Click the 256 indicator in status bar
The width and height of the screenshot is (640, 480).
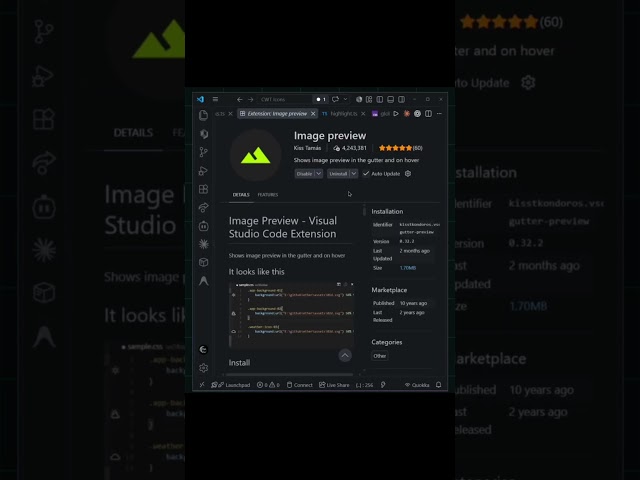364,385
